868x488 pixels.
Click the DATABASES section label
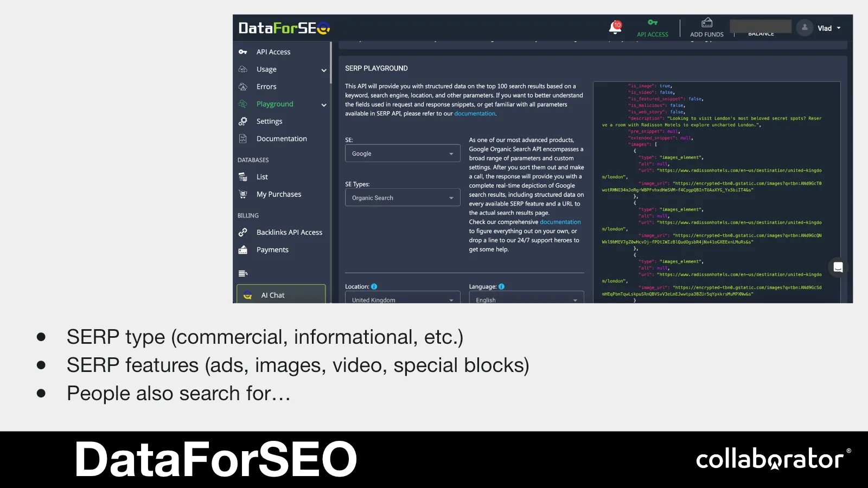(x=253, y=160)
